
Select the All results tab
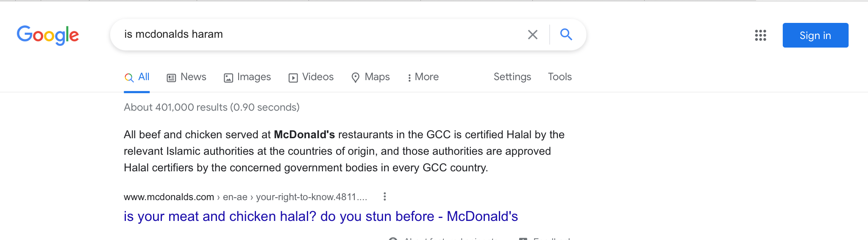pyautogui.click(x=137, y=77)
